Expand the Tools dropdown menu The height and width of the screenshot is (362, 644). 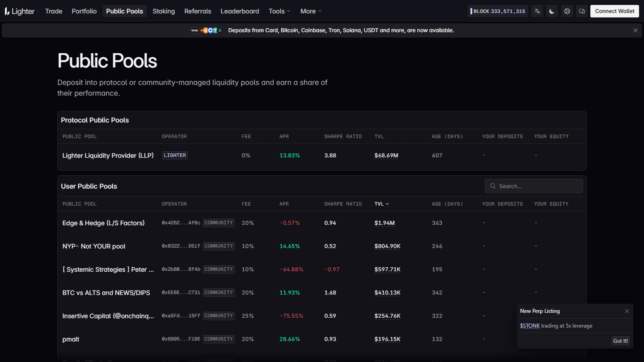[x=280, y=11]
